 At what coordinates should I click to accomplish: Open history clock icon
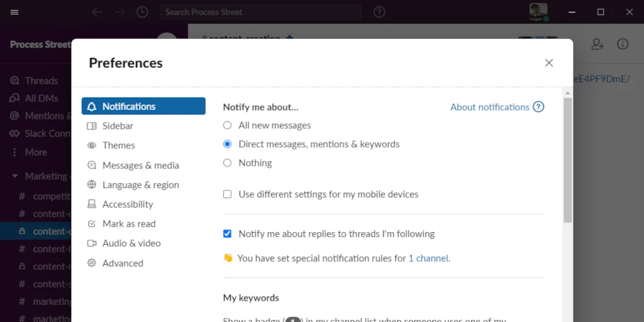click(142, 12)
